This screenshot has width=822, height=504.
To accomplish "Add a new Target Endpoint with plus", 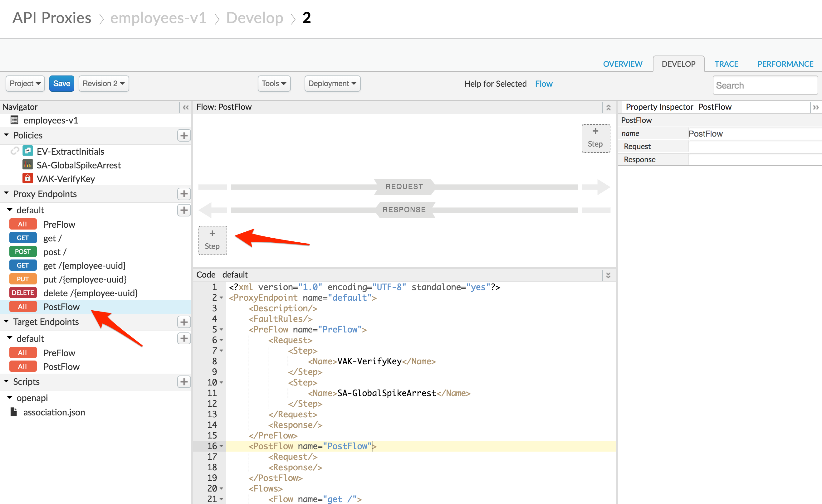I will coord(184,322).
